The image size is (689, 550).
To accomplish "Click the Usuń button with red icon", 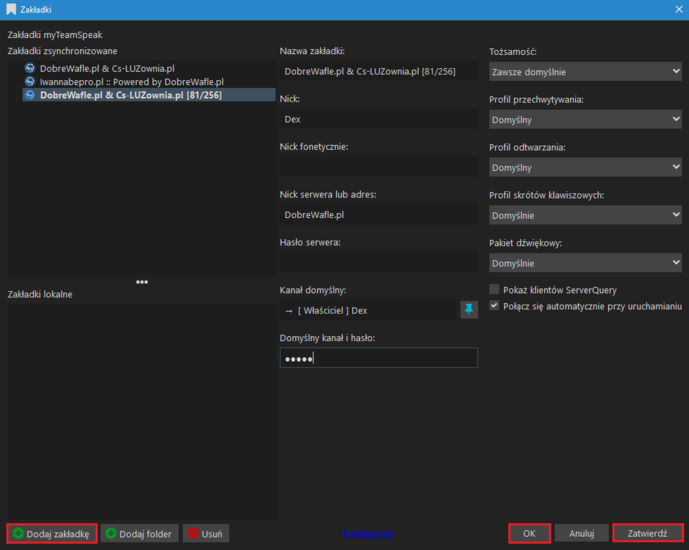I will 206,533.
